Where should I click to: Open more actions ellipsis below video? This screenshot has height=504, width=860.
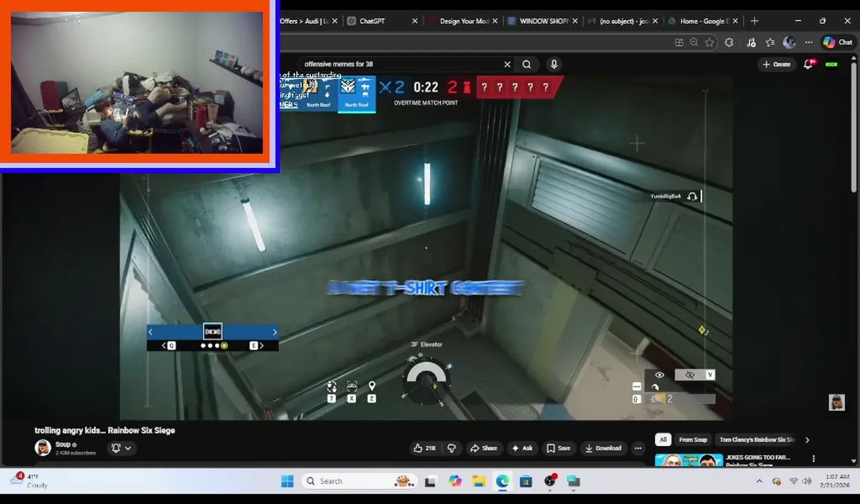637,448
